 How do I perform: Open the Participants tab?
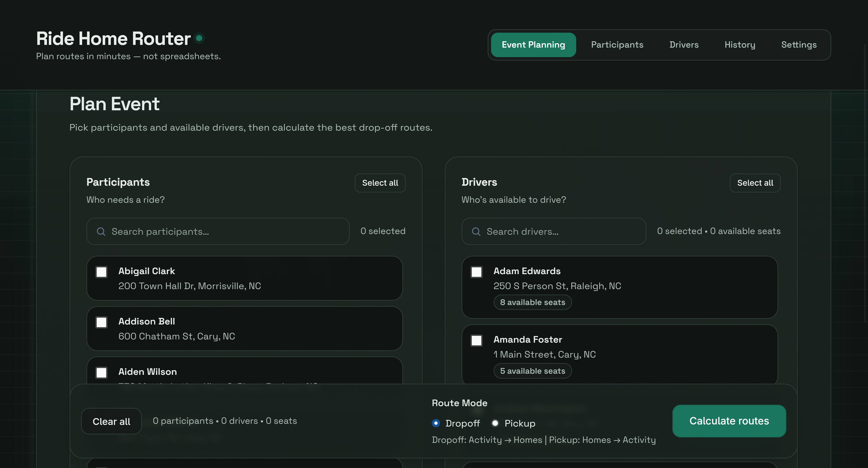point(617,45)
